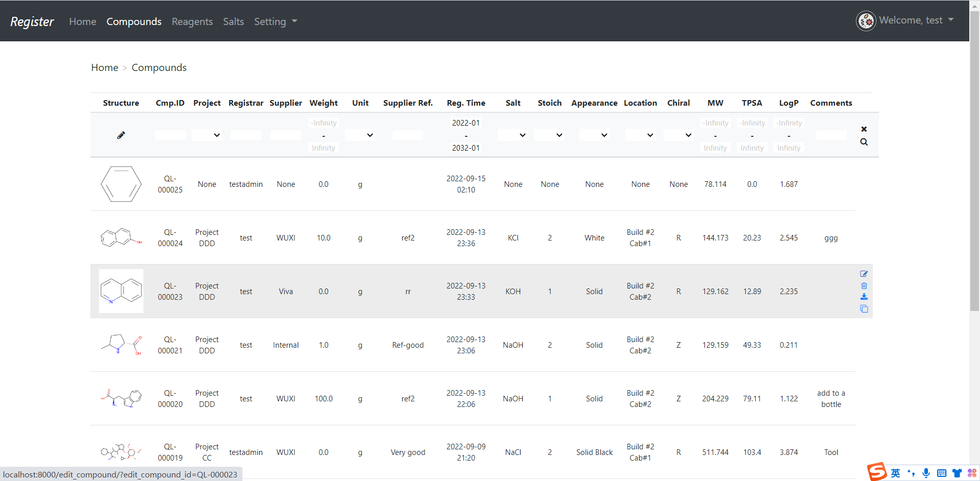Screen dimensions: 980x481
Task: Open the Salts navigation item
Action: coord(233,21)
